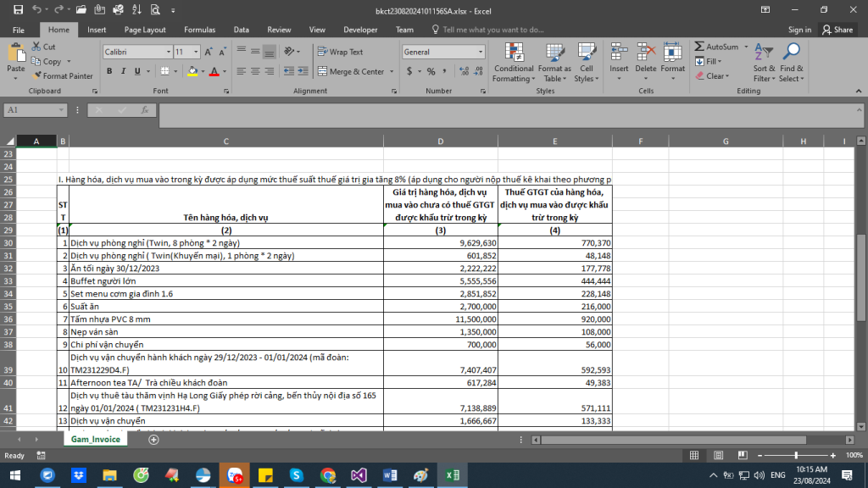Click the Insert Function fx icon

tap(145, 110)
